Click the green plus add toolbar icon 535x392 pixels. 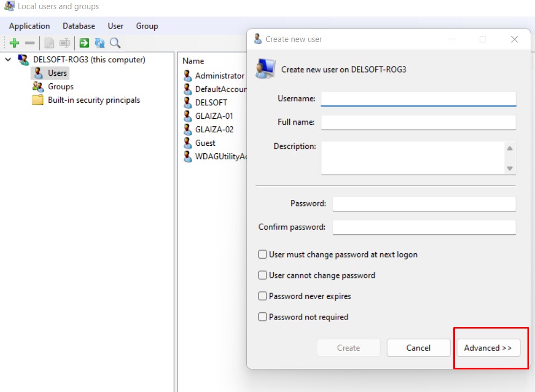pos(15,43)
